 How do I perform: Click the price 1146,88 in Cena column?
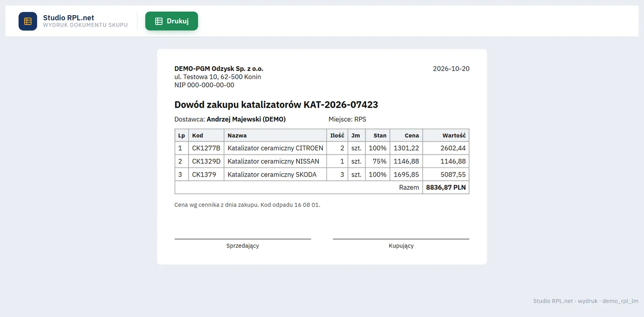pyautogui.click(x=406, y=161)
